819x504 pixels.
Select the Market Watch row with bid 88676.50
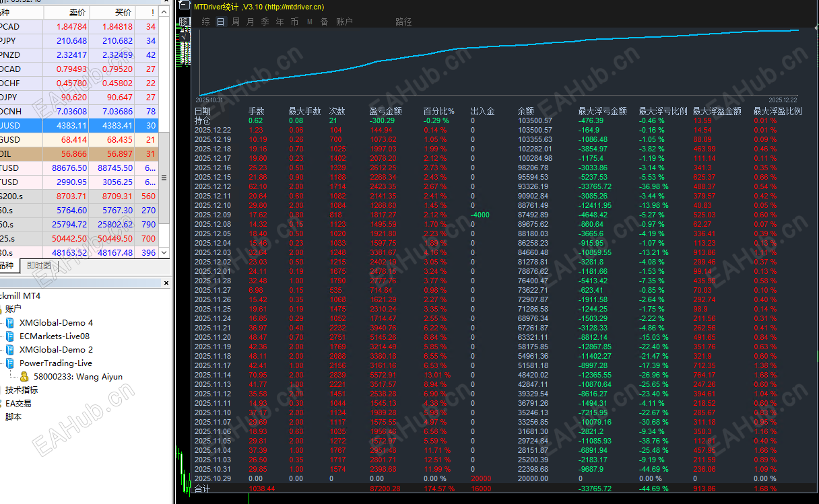pyautogui.click(x=79, y=168)
